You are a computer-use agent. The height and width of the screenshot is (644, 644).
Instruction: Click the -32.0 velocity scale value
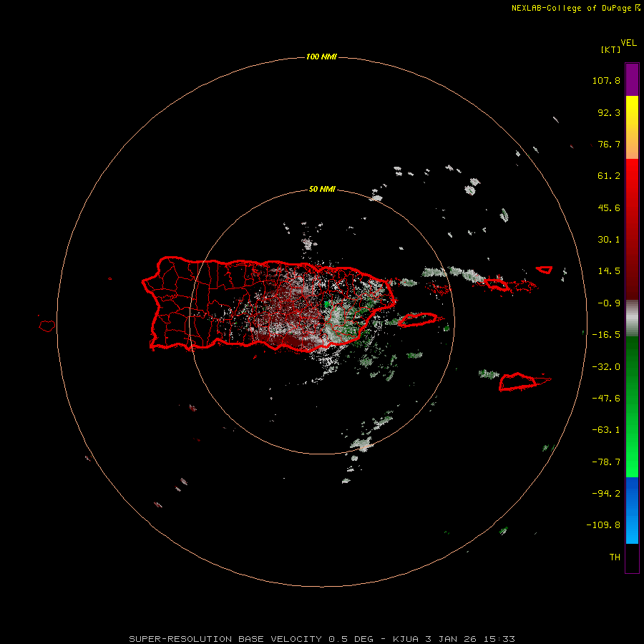[606, 367]
